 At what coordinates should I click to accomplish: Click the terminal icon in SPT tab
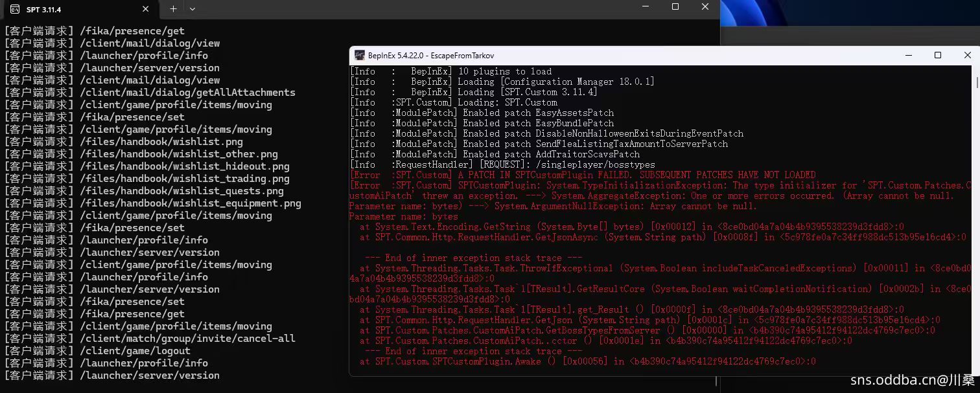(x=14, y=9)
